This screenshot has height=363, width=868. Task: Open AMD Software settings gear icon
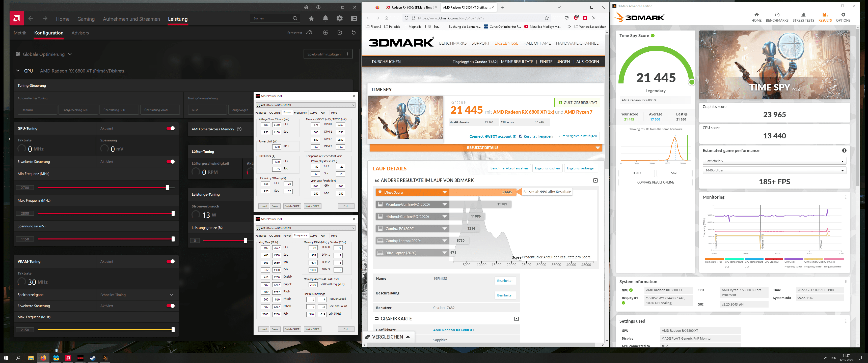(x=339, y=18)
